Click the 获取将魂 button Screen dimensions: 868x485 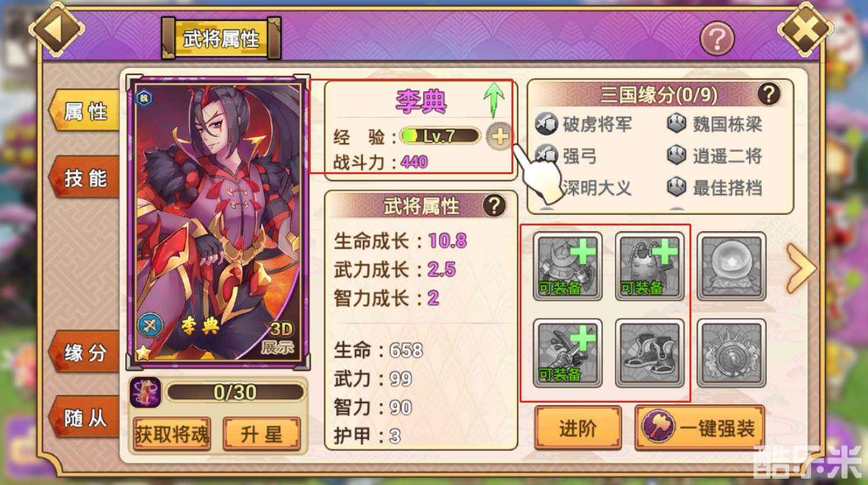[x=172, y=434]
